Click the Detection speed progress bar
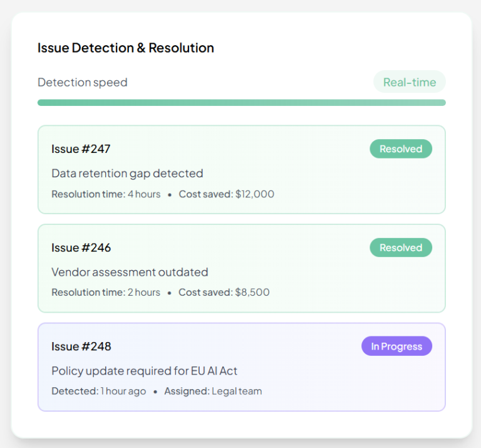The height and width of the screenshot is (448, 481). click(241, 103)
